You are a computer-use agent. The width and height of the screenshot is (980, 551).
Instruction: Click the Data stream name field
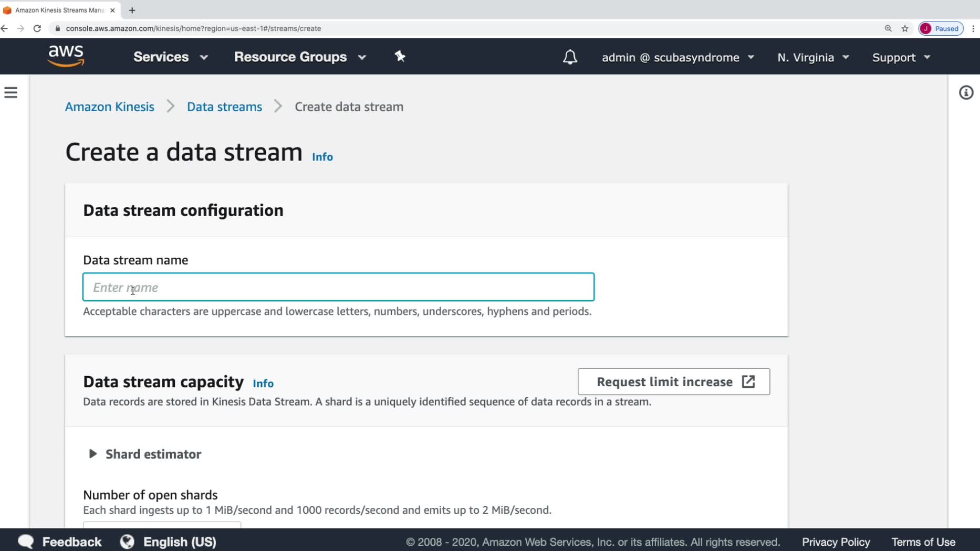pos(338,287)
